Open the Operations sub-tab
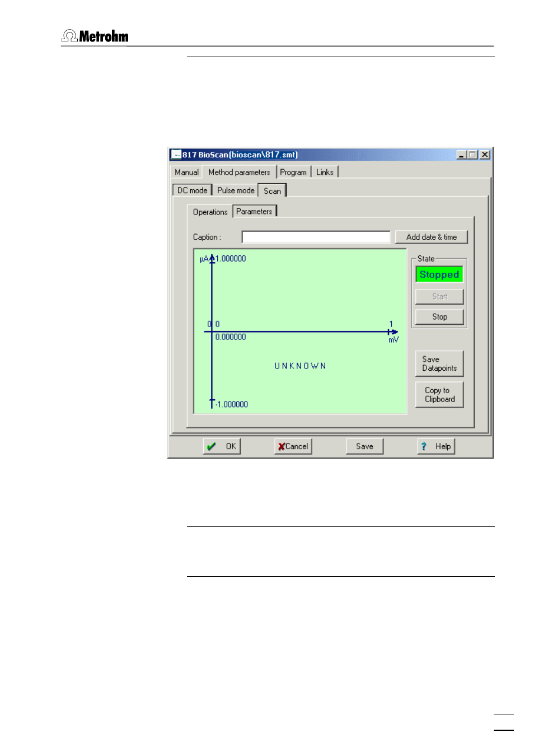Screen dimensions: 534x756 pyautogui.click(x=210, y=212)
